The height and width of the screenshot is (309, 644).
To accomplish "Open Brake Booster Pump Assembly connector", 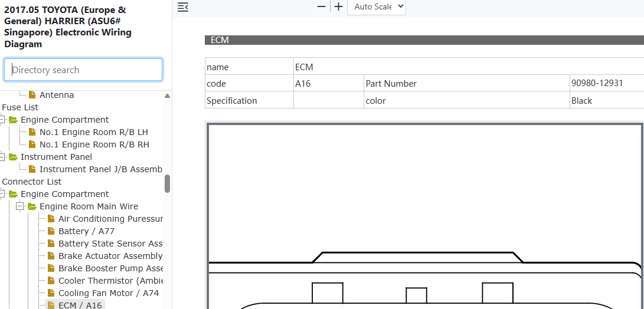I will (110, 268).
